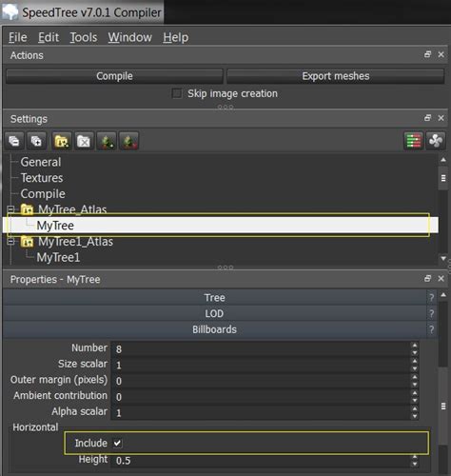Expand all tree items icon in Settings toolbar

(36, 141)
